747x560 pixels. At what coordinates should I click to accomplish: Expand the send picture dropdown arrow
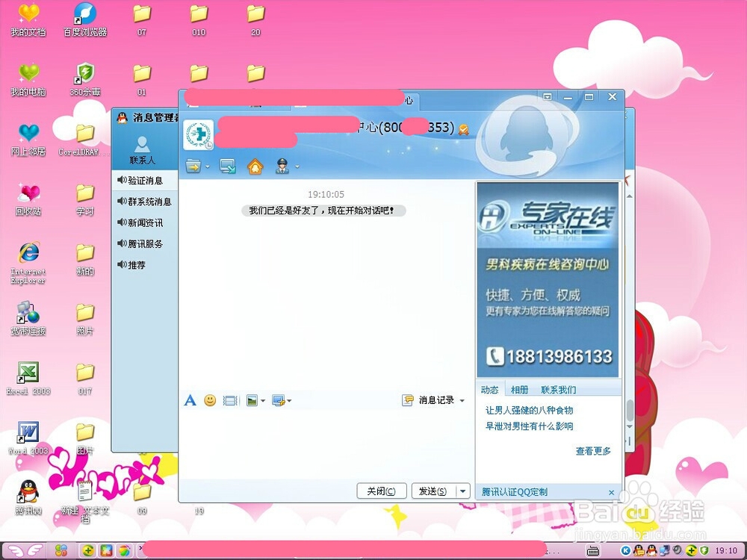(x=262, y=401)
